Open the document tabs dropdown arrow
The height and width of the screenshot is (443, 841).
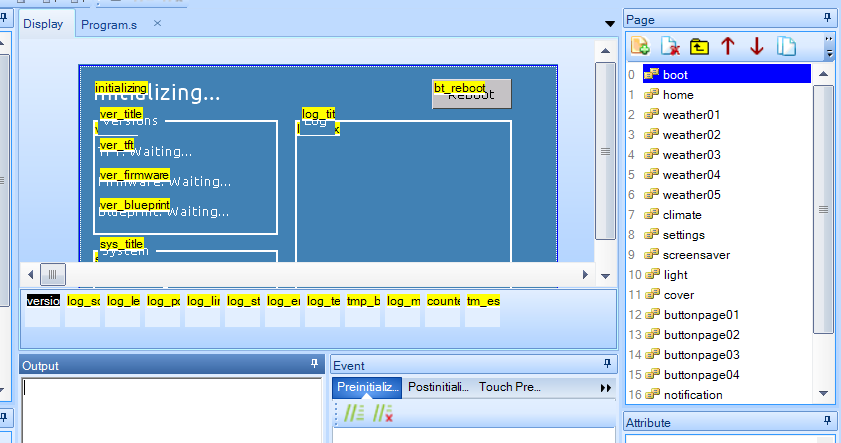pyautogui.click(x=610, y=23)
